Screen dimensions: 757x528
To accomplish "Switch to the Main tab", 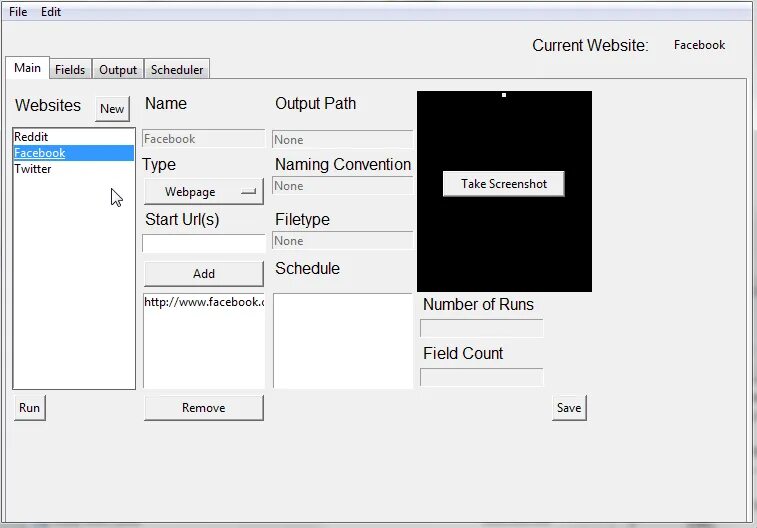I will coord(28,68).
